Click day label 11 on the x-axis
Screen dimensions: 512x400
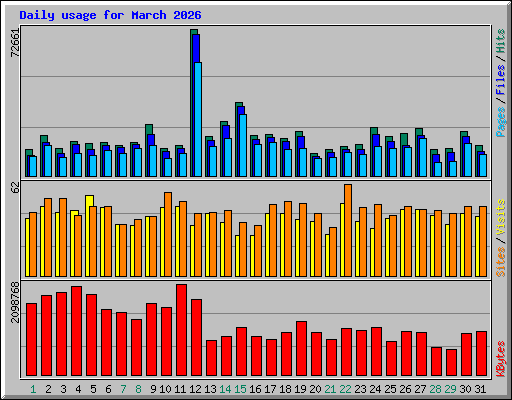(180, 389)
